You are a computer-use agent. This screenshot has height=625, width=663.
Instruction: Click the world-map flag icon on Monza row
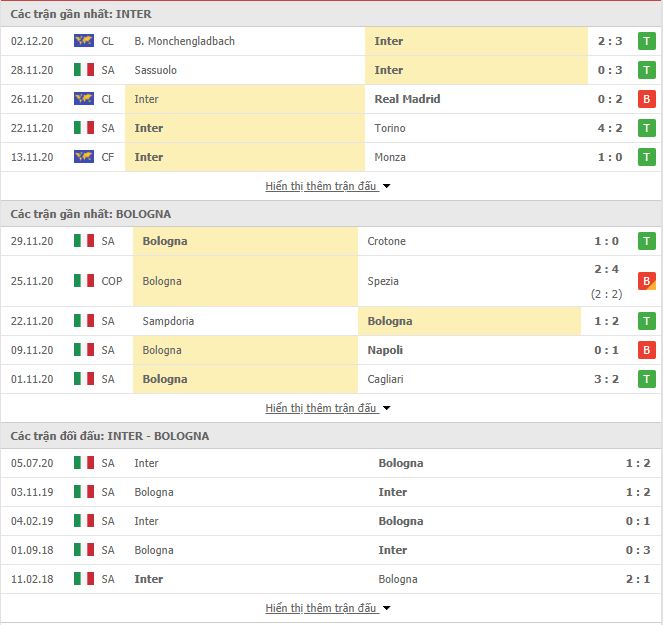(x=84, y=157)
